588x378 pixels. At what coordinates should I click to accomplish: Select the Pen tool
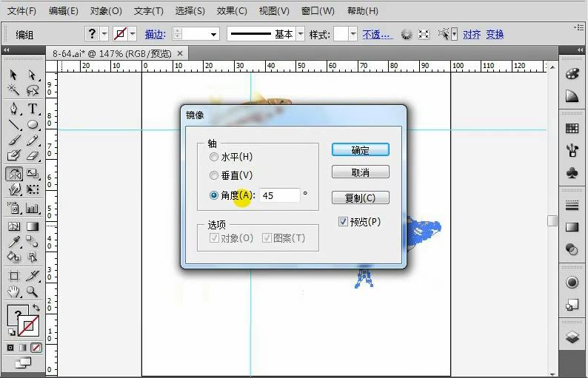click(14, 109)
